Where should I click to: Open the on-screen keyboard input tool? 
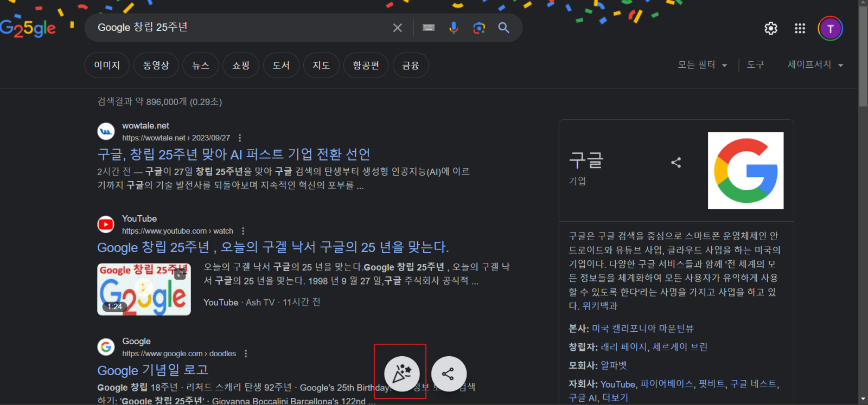[x=429, y=28]
